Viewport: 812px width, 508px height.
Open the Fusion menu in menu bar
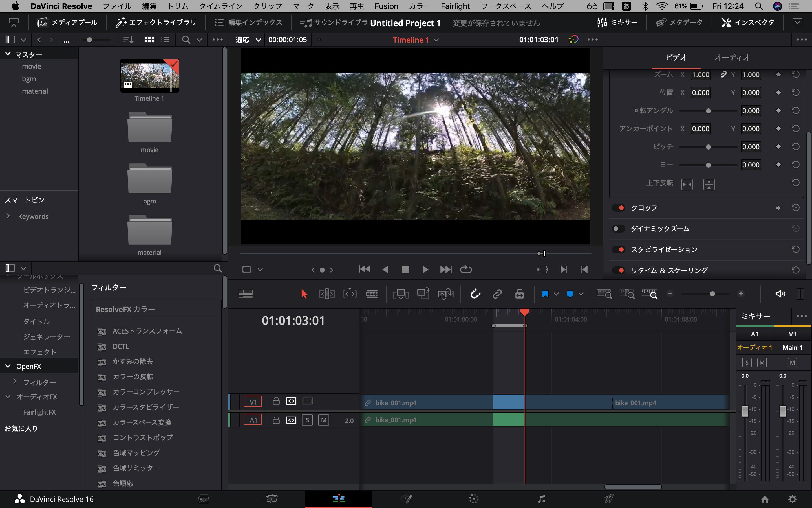click(386, 6)
